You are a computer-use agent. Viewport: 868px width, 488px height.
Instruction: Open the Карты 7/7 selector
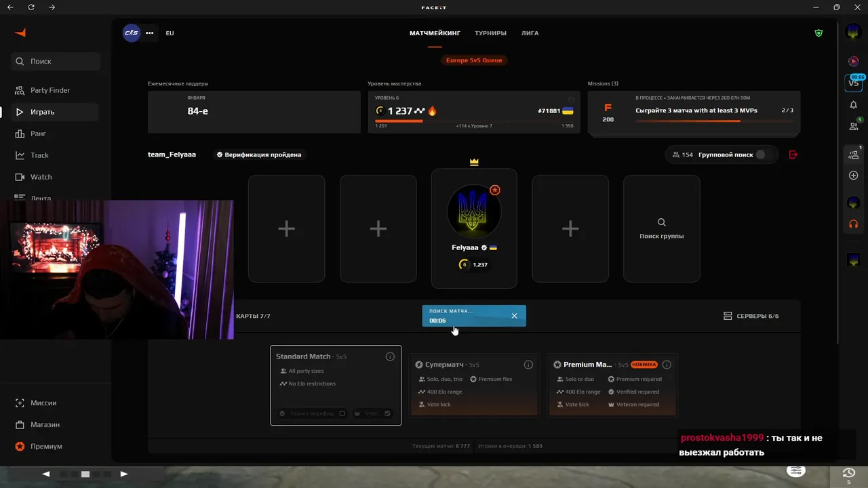[x=253, y=316]
